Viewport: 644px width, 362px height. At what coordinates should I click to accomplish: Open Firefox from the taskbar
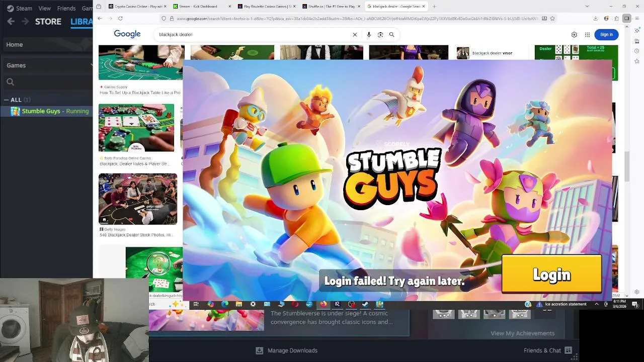coord(324,304)
